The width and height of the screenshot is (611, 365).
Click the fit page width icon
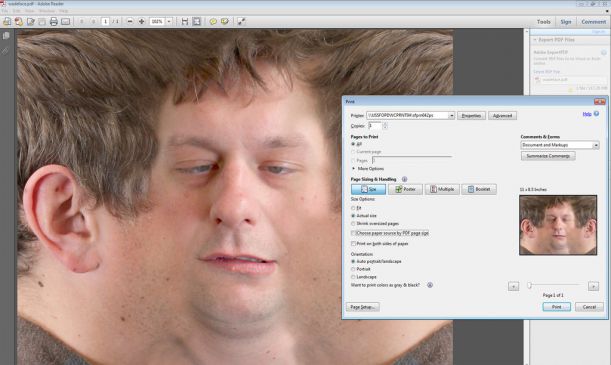tap(185, 21)
